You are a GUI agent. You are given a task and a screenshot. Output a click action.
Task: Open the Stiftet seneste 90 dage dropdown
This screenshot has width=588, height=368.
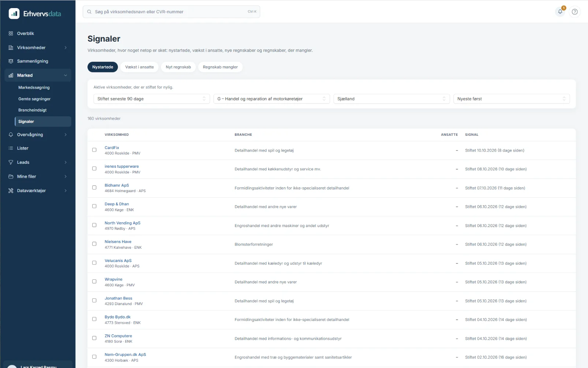point(151,99)
